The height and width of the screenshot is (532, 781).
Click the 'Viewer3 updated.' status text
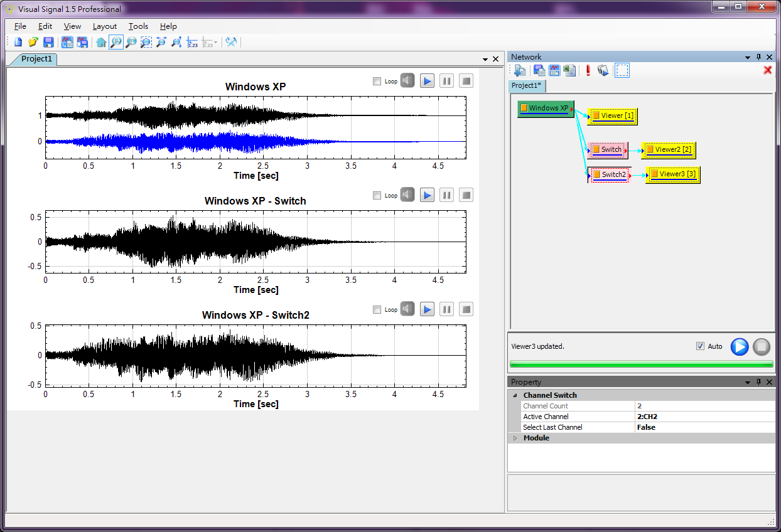point(537,346)
